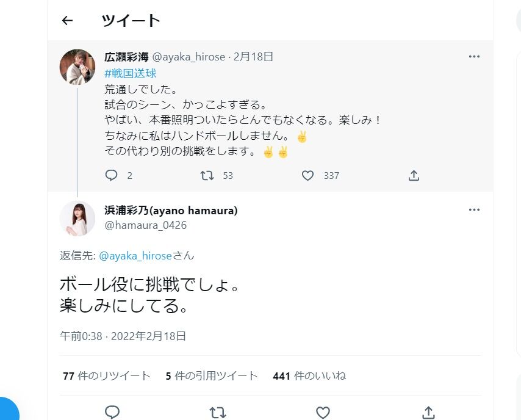Screen dimensions: 521x420
Task: Open 浜浦彩乃's profile picture
Action: point(77,218)
